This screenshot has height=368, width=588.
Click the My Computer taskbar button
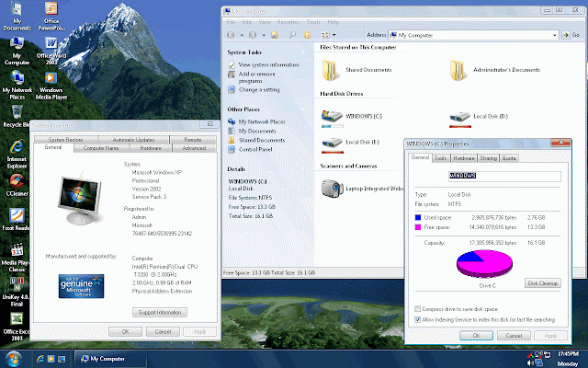coord(110,359)
